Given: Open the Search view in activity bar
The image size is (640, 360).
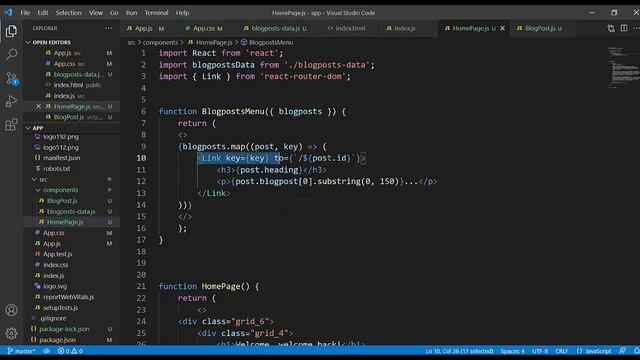Looking at the screenshot, I should (11, 54).
